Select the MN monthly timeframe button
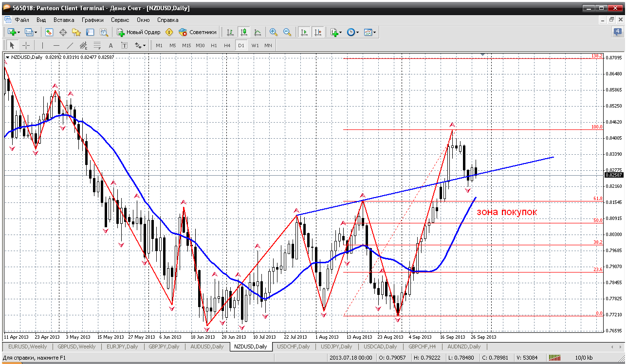The width and height of the screenshot is (627, 364). coord(268,45)
